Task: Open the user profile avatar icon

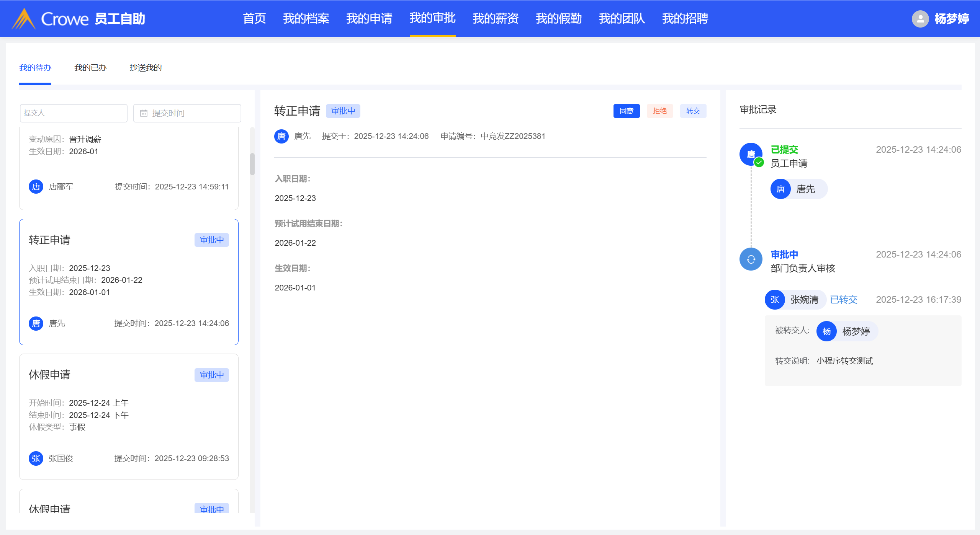Action: 920,19
